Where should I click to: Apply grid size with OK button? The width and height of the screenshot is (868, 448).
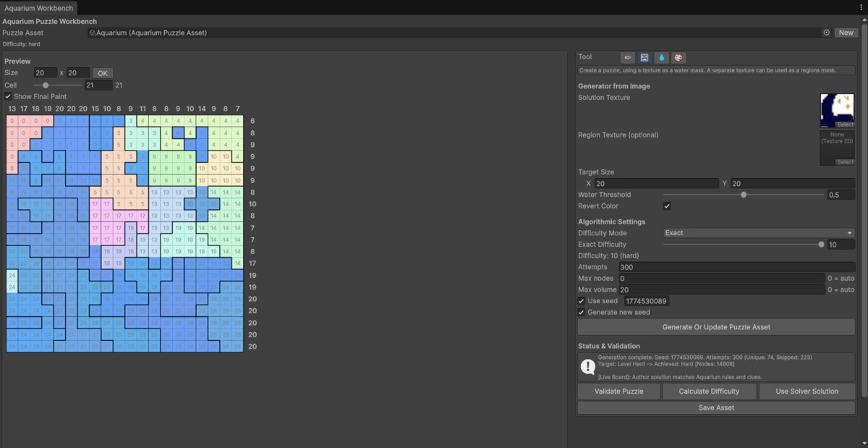click(x=102, y=73)
